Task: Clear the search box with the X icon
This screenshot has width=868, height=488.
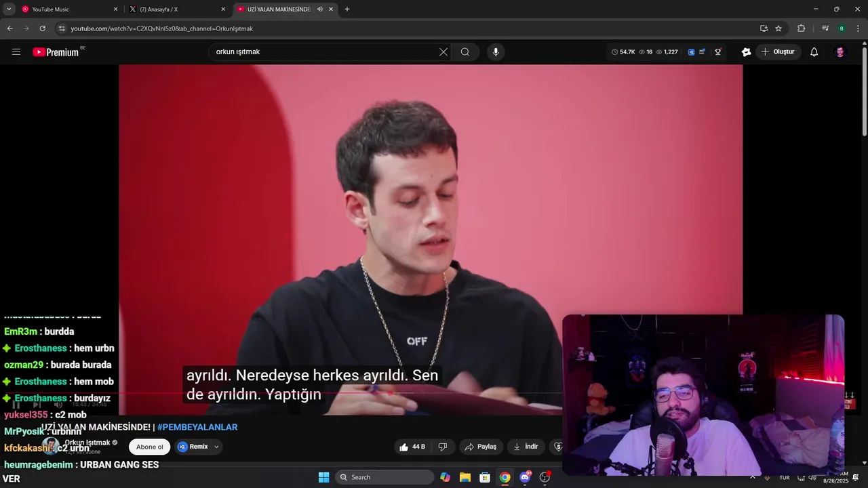Action: click(x=443, y=52)
